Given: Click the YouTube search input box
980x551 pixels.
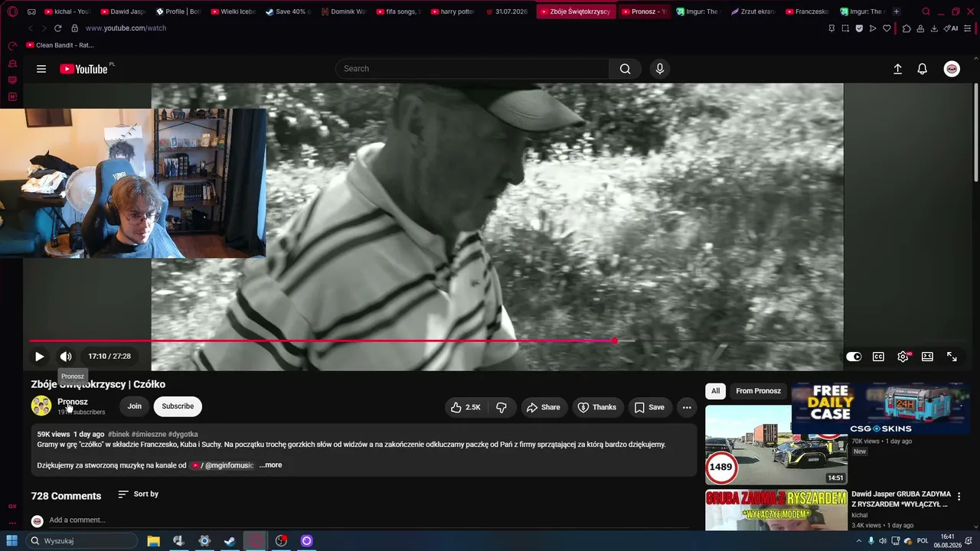Looking at the screenshot, I should (472, 69).
